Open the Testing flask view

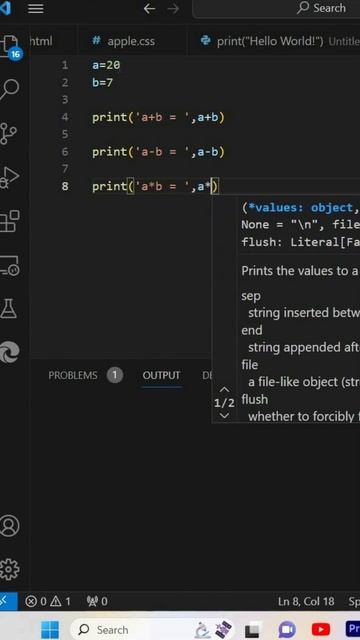(8, 308)
